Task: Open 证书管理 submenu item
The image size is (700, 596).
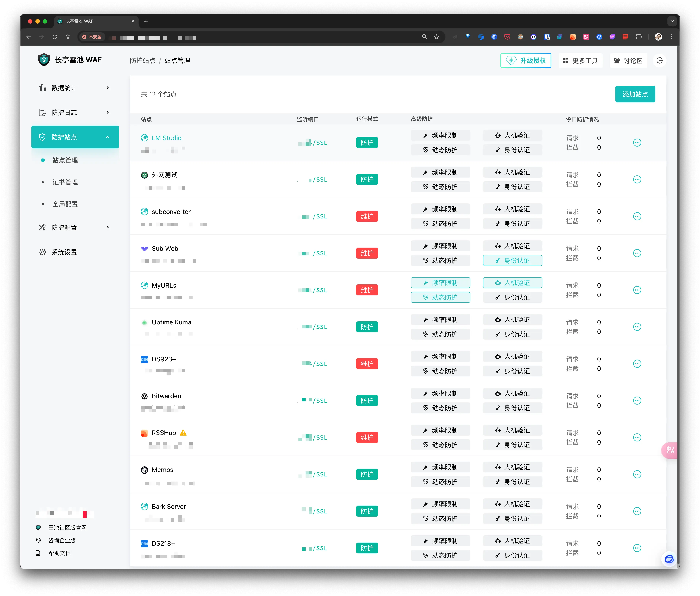Action: [65, 182]
